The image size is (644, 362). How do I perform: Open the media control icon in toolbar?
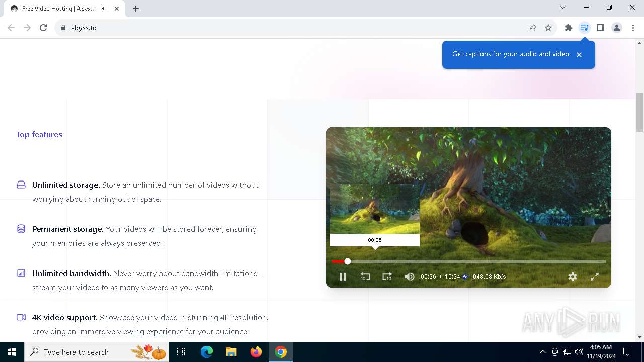pos(584,28)
